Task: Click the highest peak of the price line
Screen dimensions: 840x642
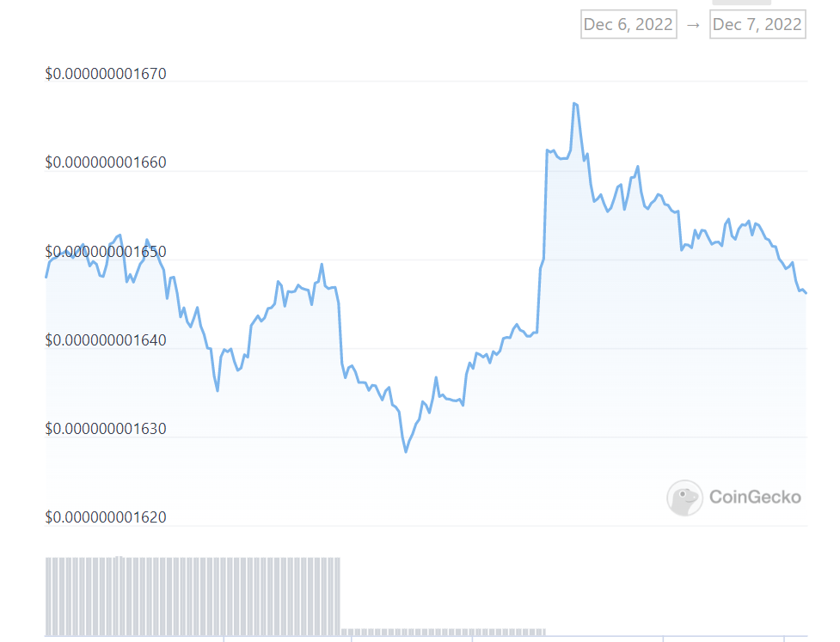Action: tap(575, 103)
